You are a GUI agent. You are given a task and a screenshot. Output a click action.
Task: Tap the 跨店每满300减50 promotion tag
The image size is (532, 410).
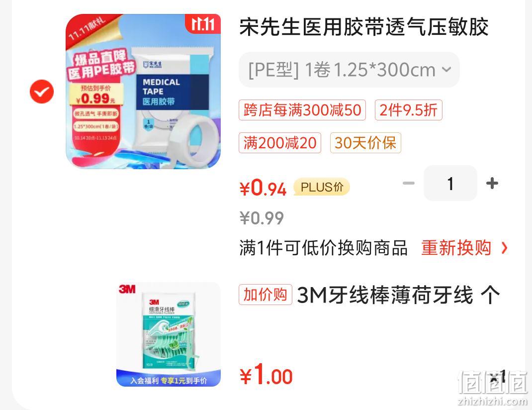[x=302, y=110]
